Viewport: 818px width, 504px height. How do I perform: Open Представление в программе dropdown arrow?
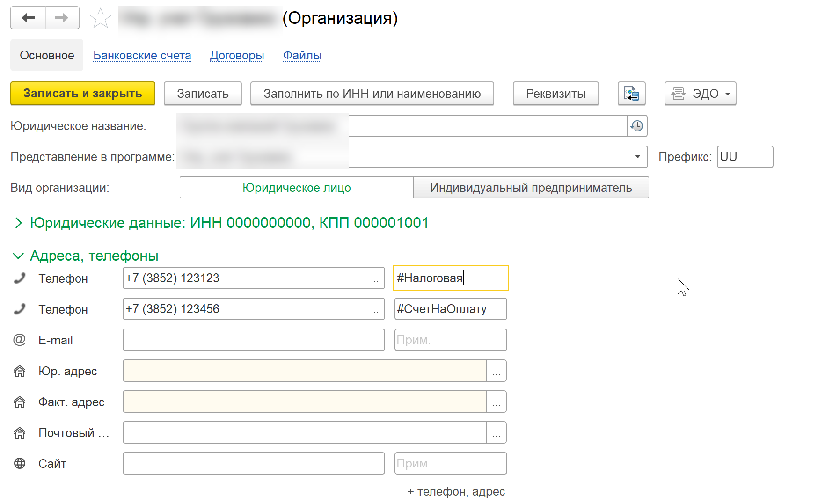(637, 157)
